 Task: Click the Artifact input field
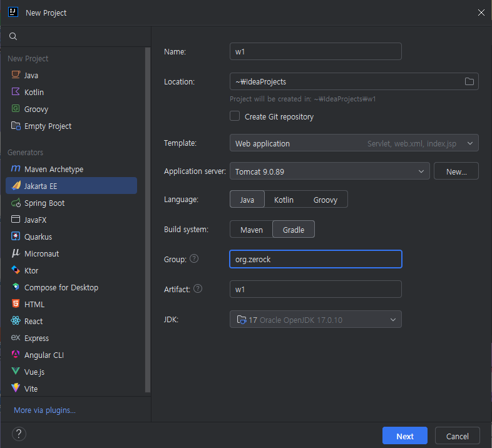315,289
